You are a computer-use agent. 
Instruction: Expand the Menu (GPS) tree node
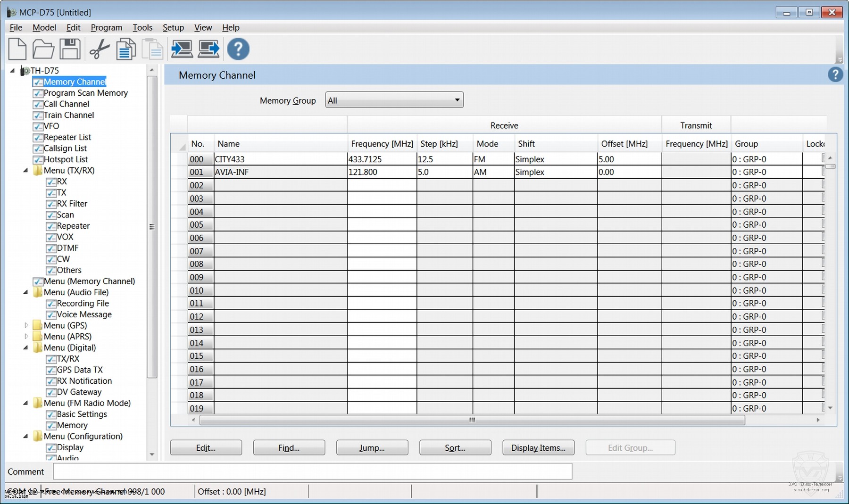(x=26, y=325)
